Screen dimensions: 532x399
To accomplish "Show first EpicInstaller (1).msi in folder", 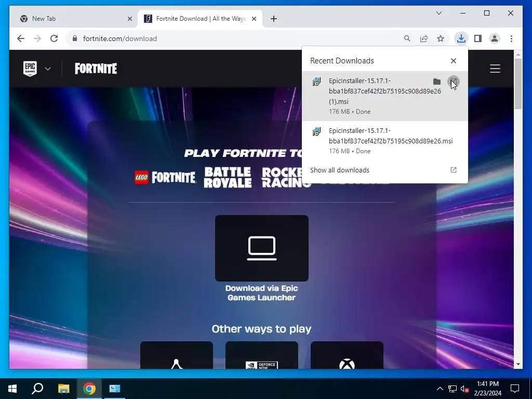I will [437, 82].
